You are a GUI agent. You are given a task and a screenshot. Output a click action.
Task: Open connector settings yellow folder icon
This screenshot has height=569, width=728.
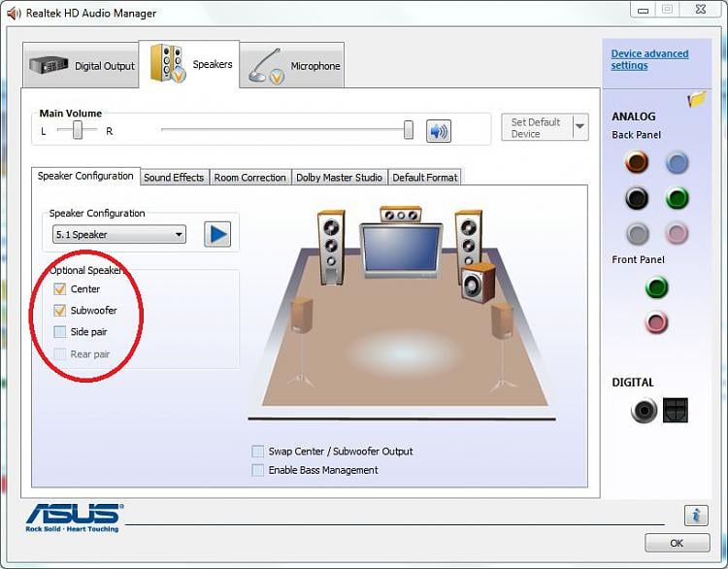[697, 98]
